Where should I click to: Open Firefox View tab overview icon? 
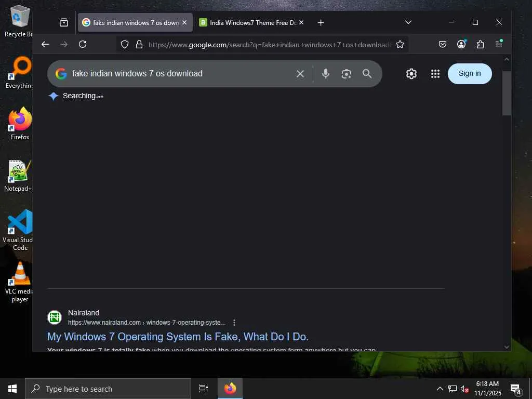[x=64, y=23]
